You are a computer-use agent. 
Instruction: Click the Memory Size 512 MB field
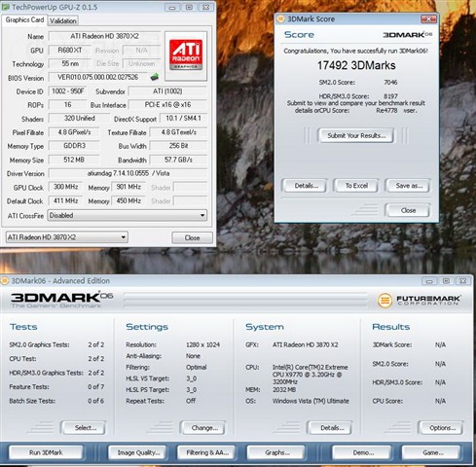point(74,160)
